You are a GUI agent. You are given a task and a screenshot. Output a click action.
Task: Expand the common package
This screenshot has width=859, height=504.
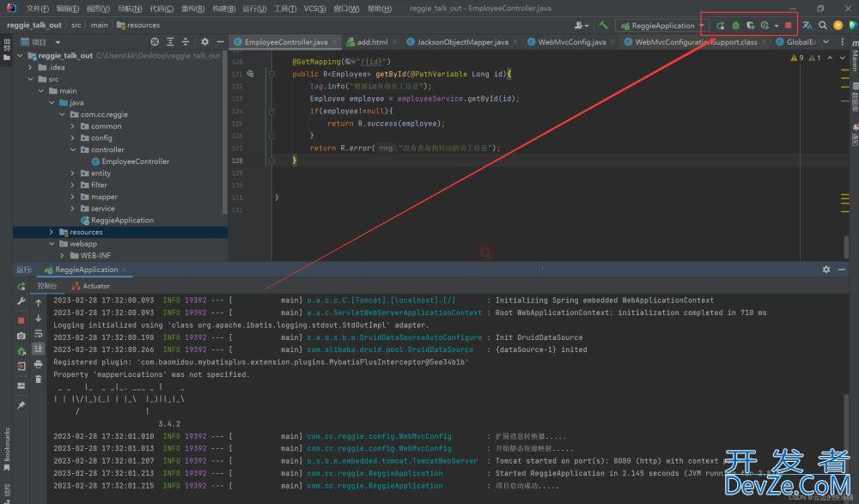click(72, 126)
